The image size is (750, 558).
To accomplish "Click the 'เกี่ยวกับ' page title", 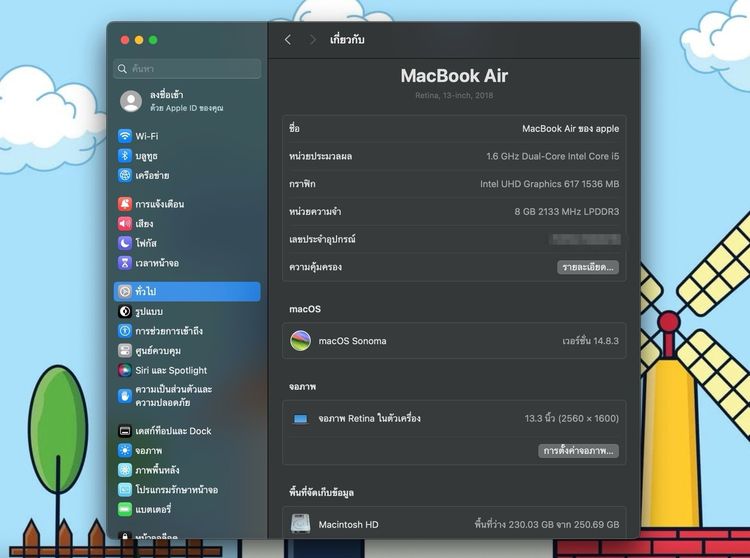I will (x=347, y=40).
